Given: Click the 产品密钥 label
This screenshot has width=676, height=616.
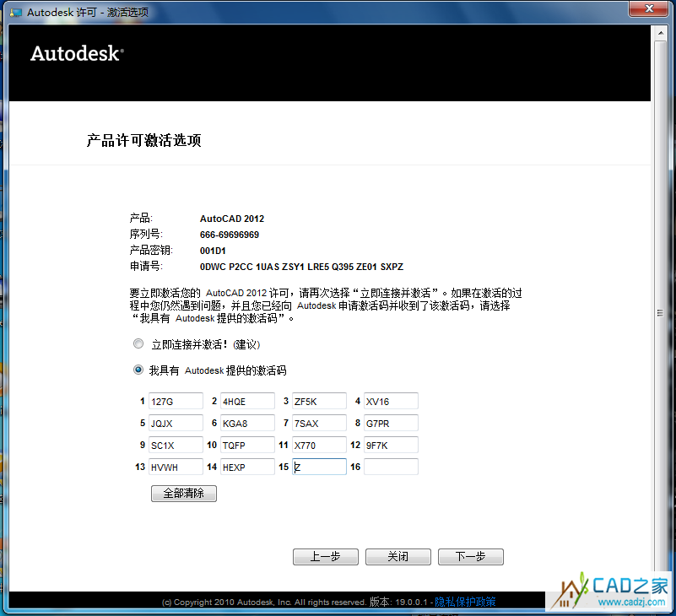Looking at the screenshot, I should [151, 250].
